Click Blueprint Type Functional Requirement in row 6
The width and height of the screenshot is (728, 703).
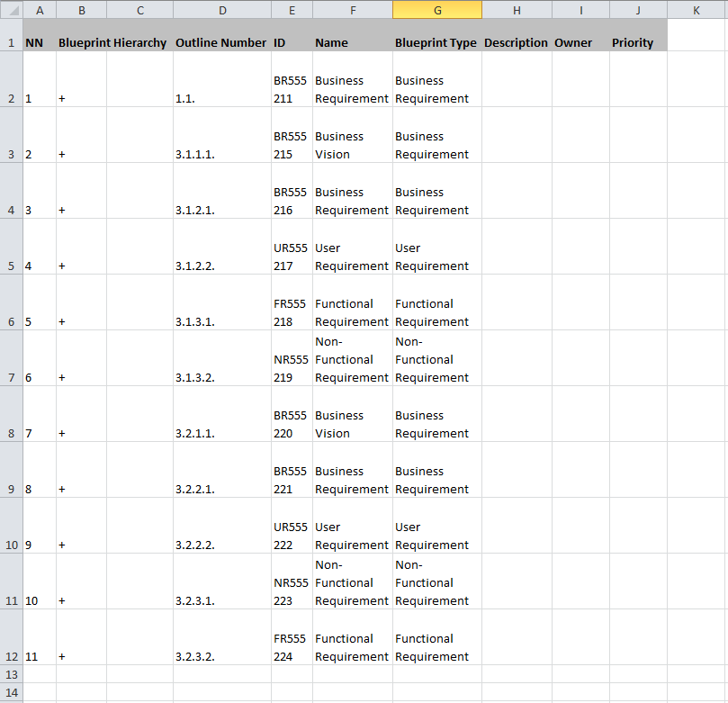point(437,302)
